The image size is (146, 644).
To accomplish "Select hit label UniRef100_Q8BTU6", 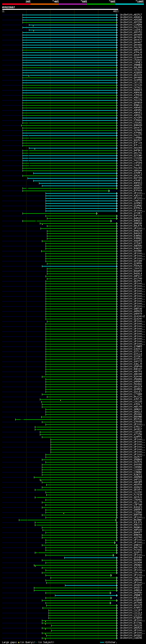I will [x=131, y=309].
